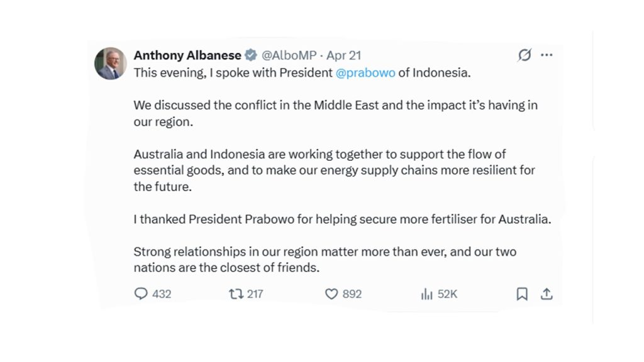
Task: Click the repost arrows icon
Action: 236,293
